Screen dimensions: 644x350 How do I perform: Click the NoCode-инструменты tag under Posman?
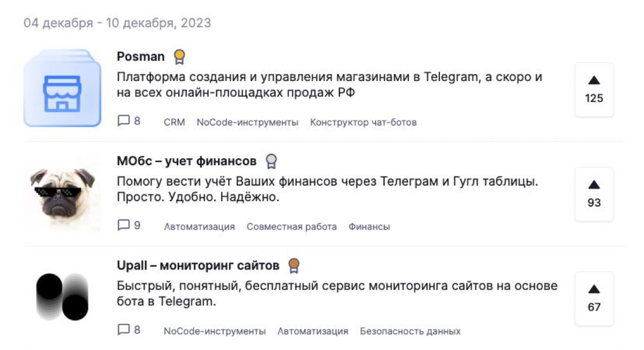248,122
